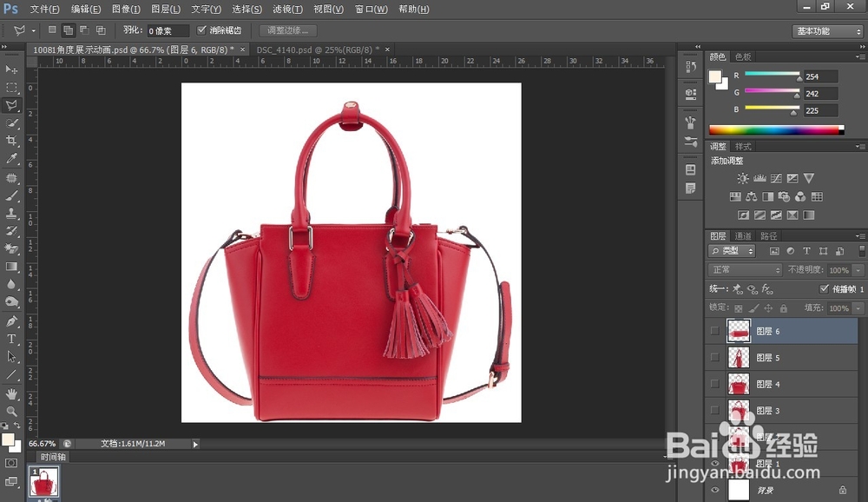Show layer 图层 5 visibility
This screenshot has width=868, height=502.
[714, 357]
